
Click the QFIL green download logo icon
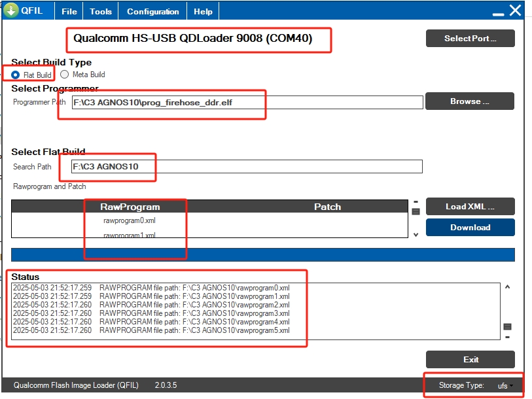pyautogui.click(x=11, y=10)
